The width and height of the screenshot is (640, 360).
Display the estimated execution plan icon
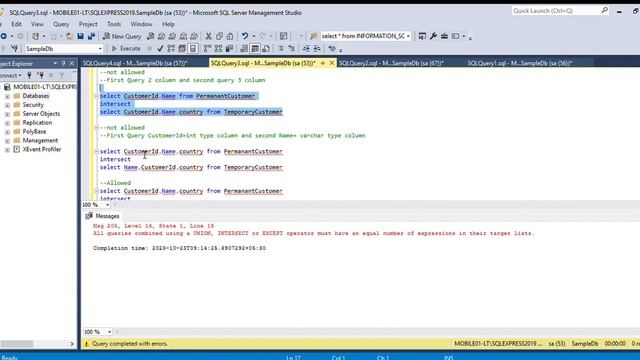tap(171, 49)
